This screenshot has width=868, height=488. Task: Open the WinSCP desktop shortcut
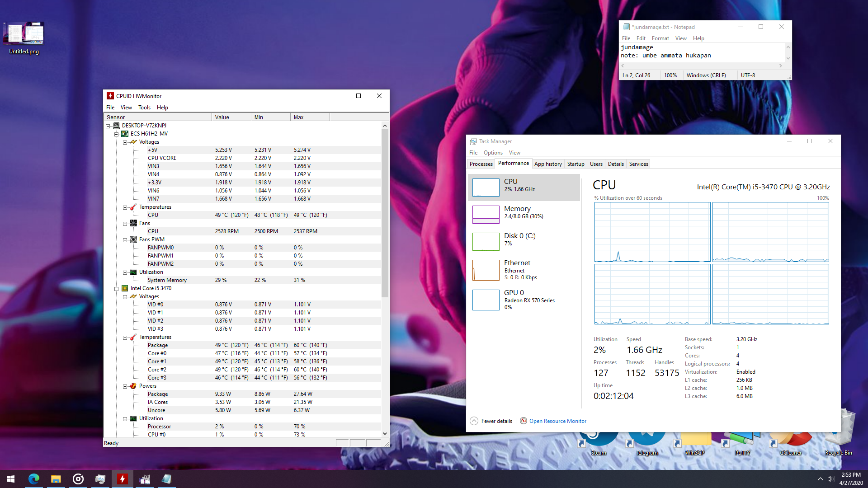[695, 443]
